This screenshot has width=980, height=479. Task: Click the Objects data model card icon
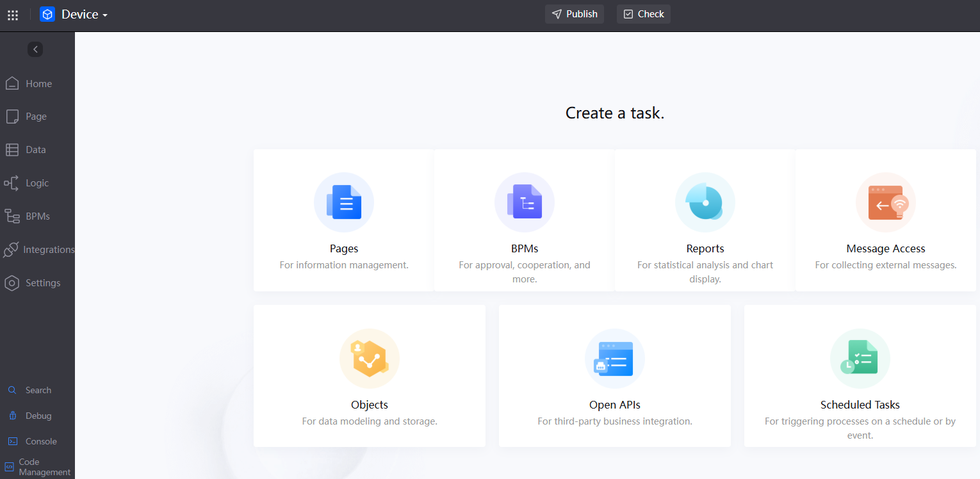370,359
